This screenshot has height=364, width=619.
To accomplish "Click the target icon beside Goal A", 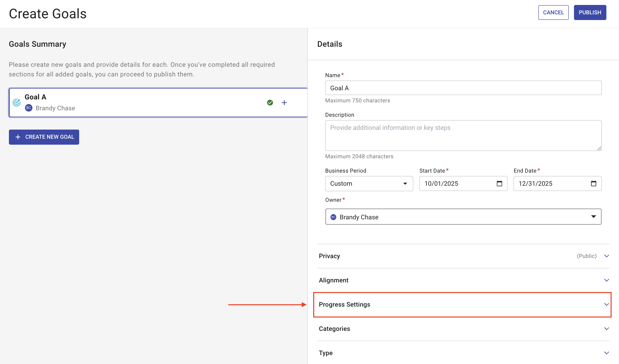I will click(17, 102).
